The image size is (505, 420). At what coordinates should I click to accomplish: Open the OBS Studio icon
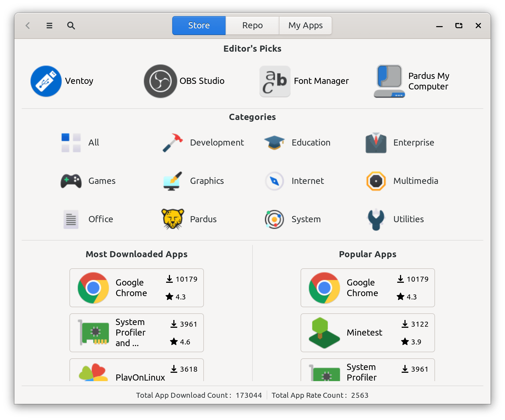(160, 81)
